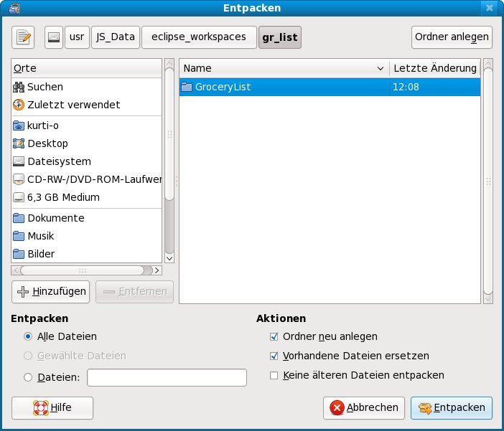This screenshot has height=431, width=504.
Task: Navigate to eclipse_workspaces path segment
Action: pyautogui.click(x=198, y=37)
